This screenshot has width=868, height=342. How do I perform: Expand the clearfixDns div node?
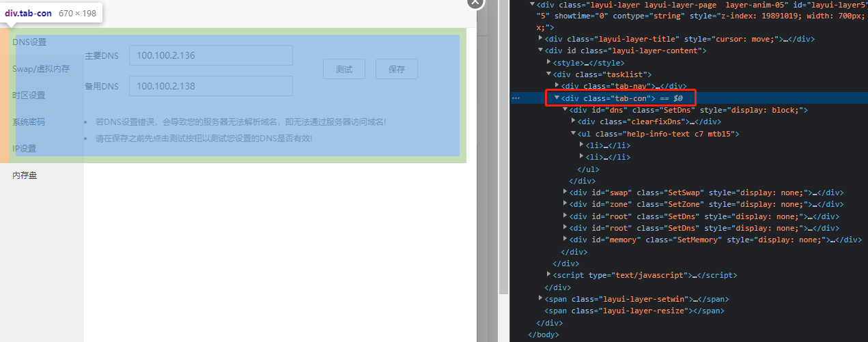click(x=574, y=122)
